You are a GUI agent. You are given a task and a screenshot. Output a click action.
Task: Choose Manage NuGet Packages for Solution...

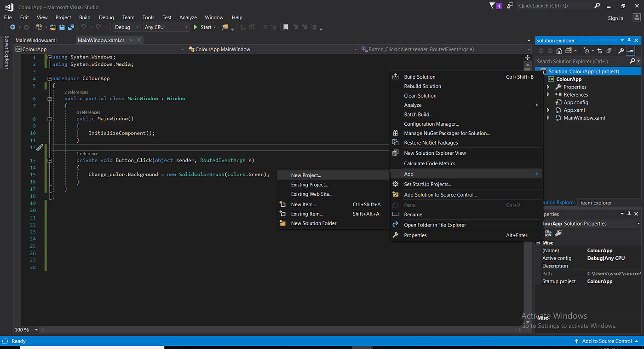(x=466, y=133)
